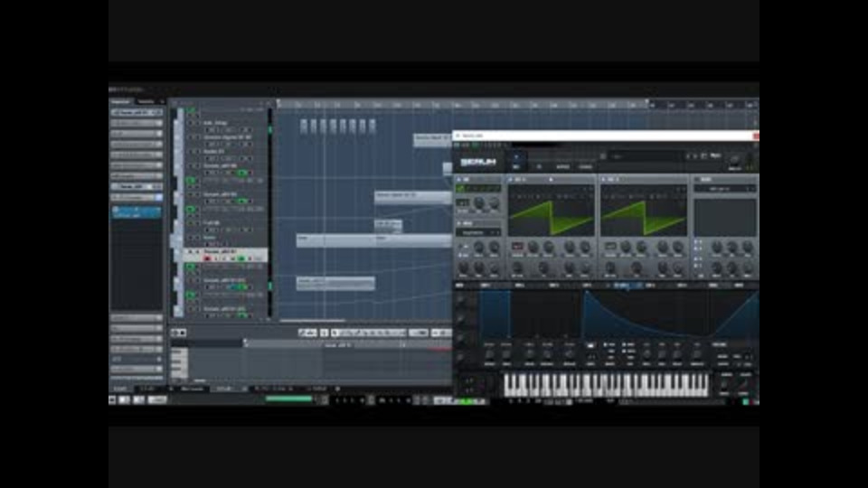Viewport: 868px width, 488px height.
Task: Open Serum LFO shape folder icon
Action: point(590,346)
